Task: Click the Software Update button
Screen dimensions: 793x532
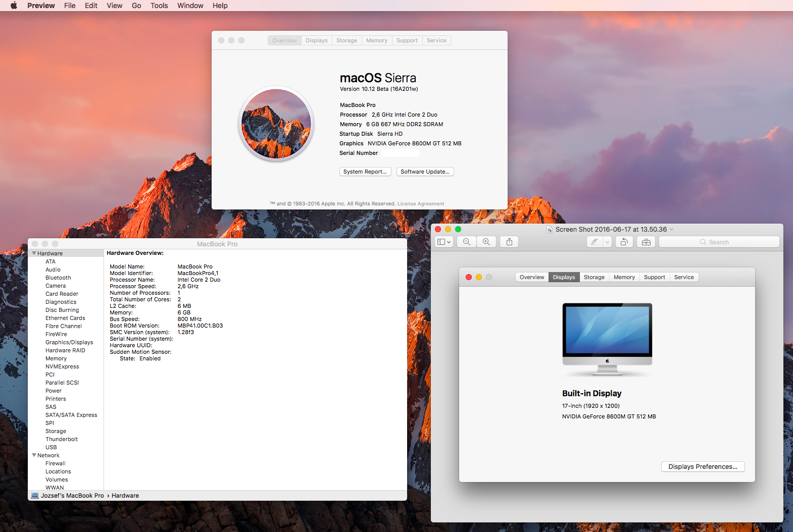Action: tap(425, 172)
